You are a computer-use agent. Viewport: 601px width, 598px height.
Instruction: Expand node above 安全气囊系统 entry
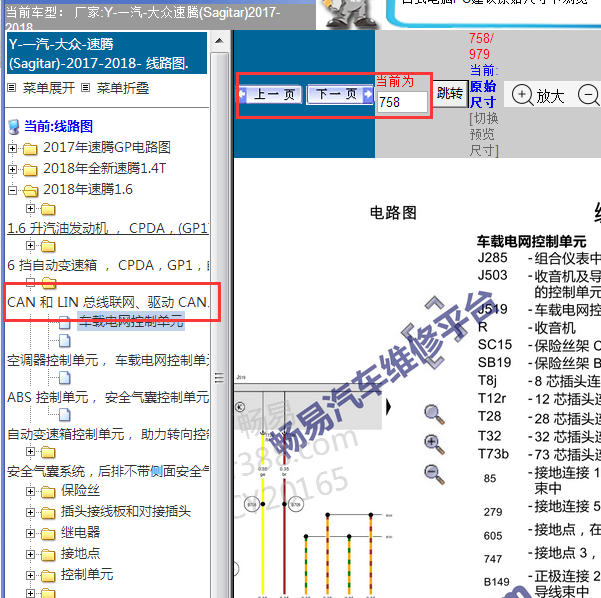[30, 452]
